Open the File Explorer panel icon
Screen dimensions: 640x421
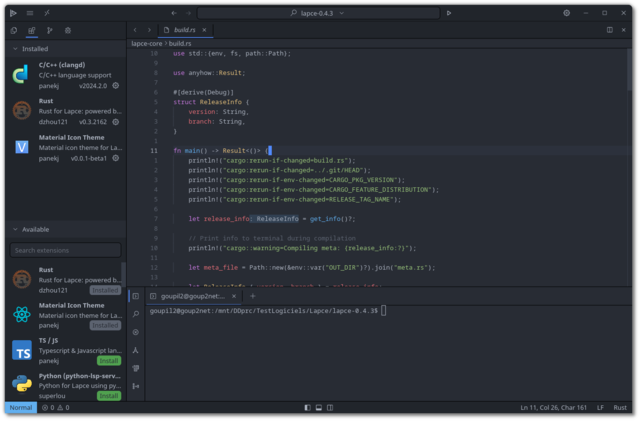(x=12, y=30)
